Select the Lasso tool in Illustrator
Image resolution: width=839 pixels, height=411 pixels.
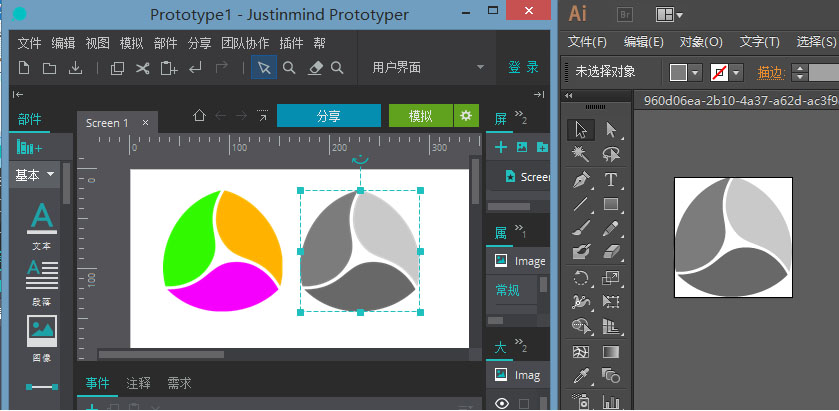tap(611, 154)
